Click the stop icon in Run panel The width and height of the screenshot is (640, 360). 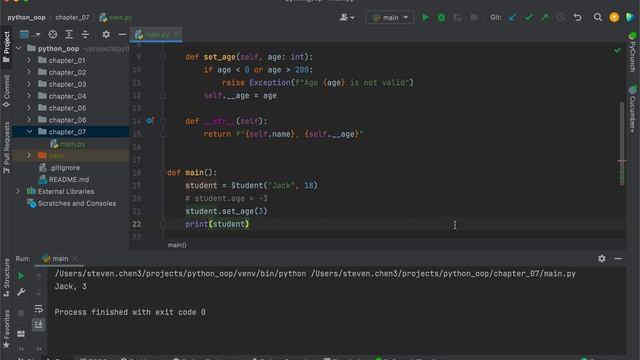point(21,313)
